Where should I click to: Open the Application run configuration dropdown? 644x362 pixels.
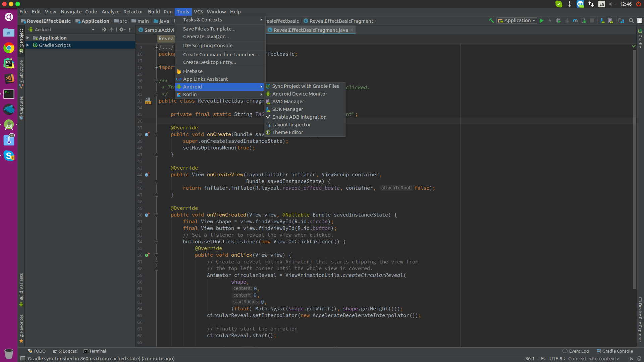pos(517,21)
